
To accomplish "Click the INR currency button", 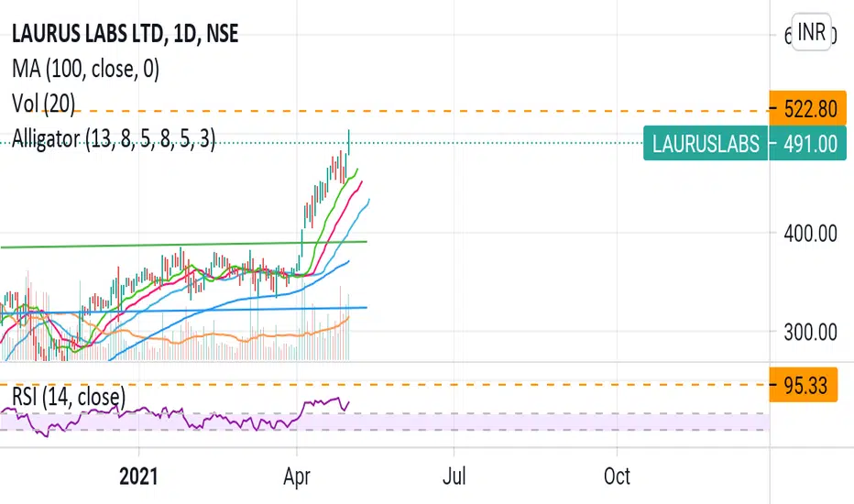I will (x=811, y=32).
